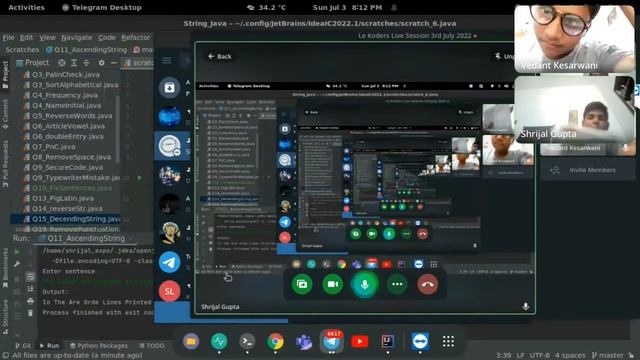Open the blue Telegram logo chat
Image resolution: width=640 pixels, height=360 pixels.
coord(169,262)
